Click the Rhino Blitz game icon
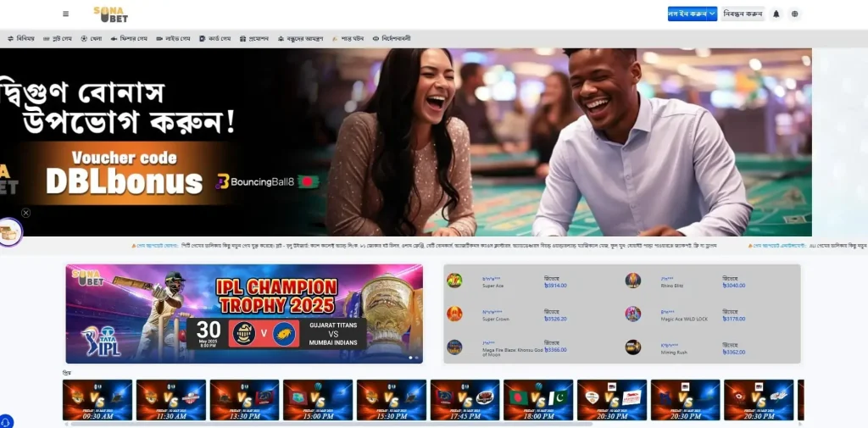Image resolution: width=868 pixels, height=428 pixels. coord(632,281)
